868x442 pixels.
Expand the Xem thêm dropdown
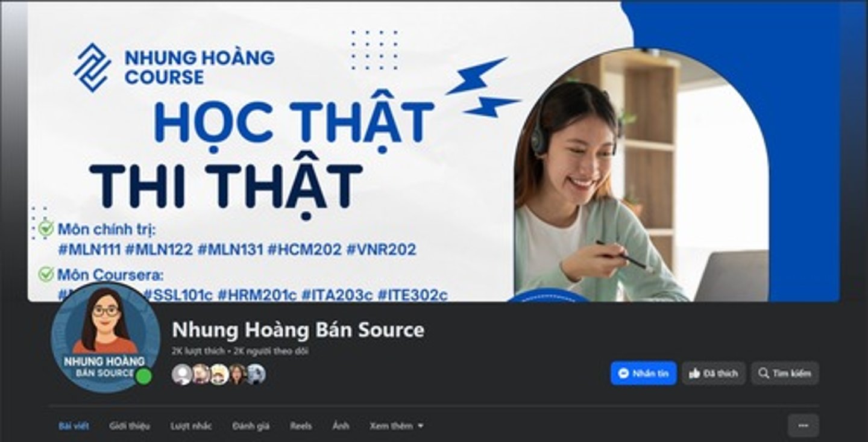(397, 426)
